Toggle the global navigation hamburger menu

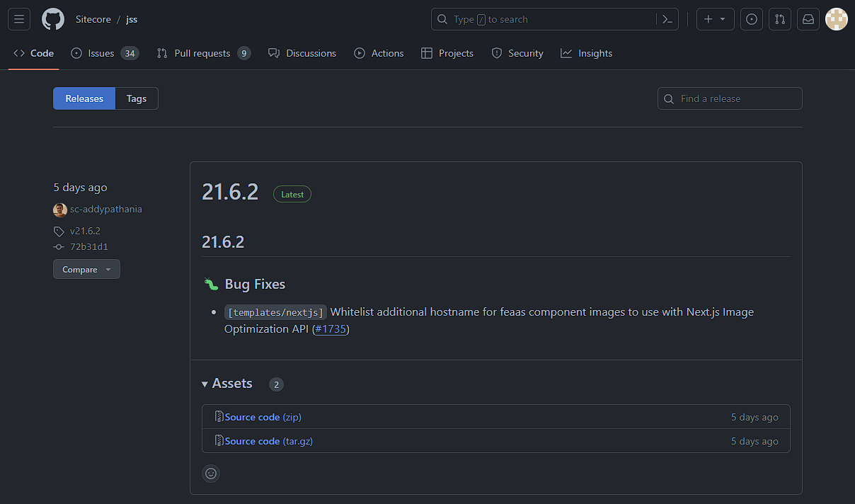point(18,19)
